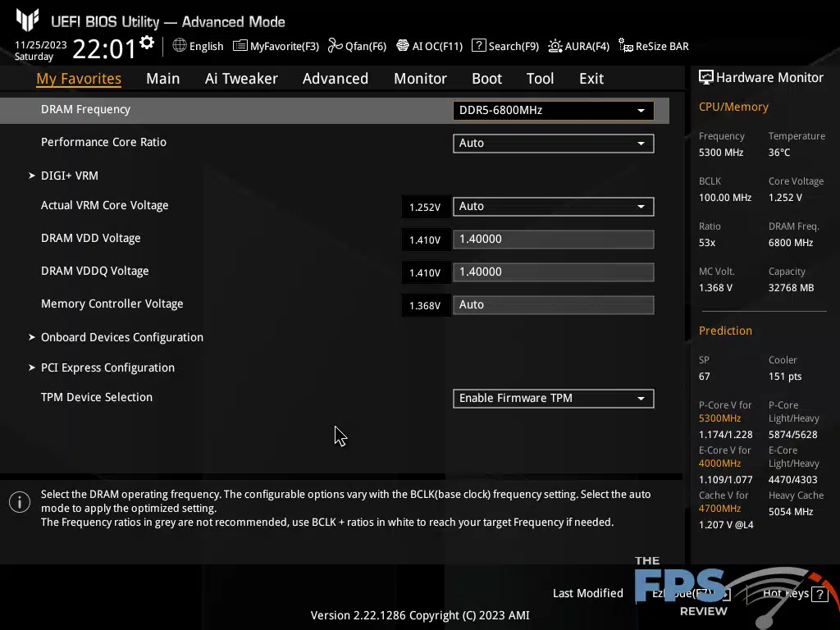Open the Exit tab
This screenshot has height=630, width=840.
coord(591,79)
